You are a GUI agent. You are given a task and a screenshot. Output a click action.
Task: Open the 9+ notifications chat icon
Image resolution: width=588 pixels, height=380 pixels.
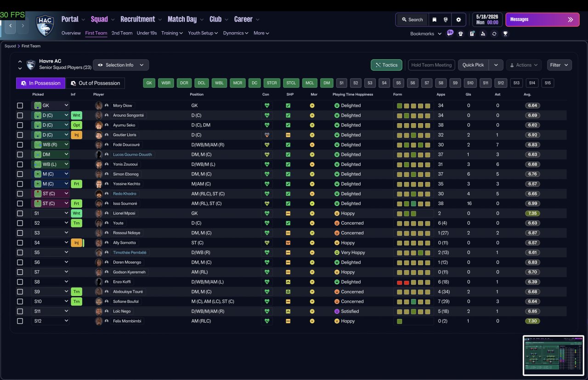(x=450, y=33)
